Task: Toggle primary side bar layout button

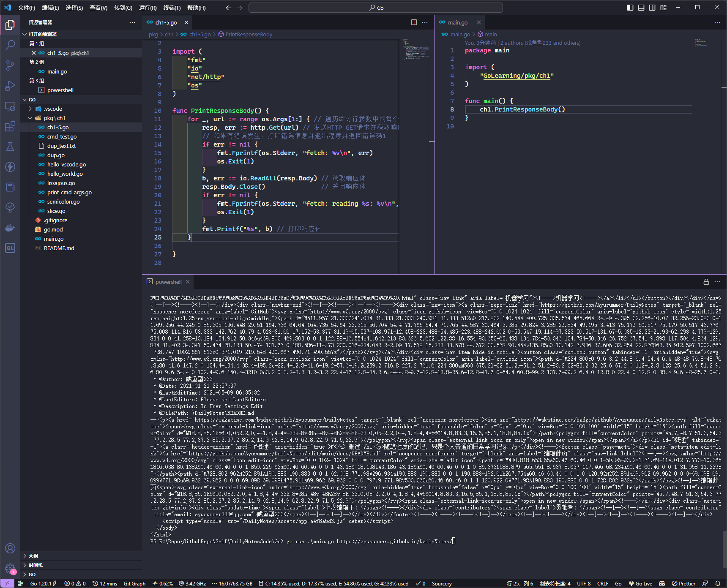Action: [x=630, y=8]
